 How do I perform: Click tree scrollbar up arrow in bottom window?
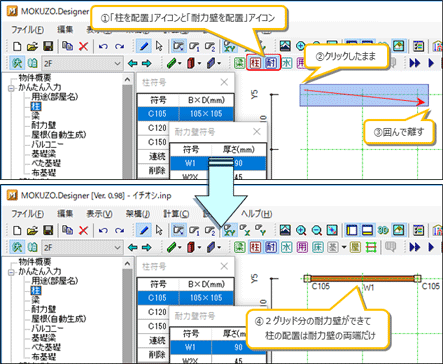(127, 263)
